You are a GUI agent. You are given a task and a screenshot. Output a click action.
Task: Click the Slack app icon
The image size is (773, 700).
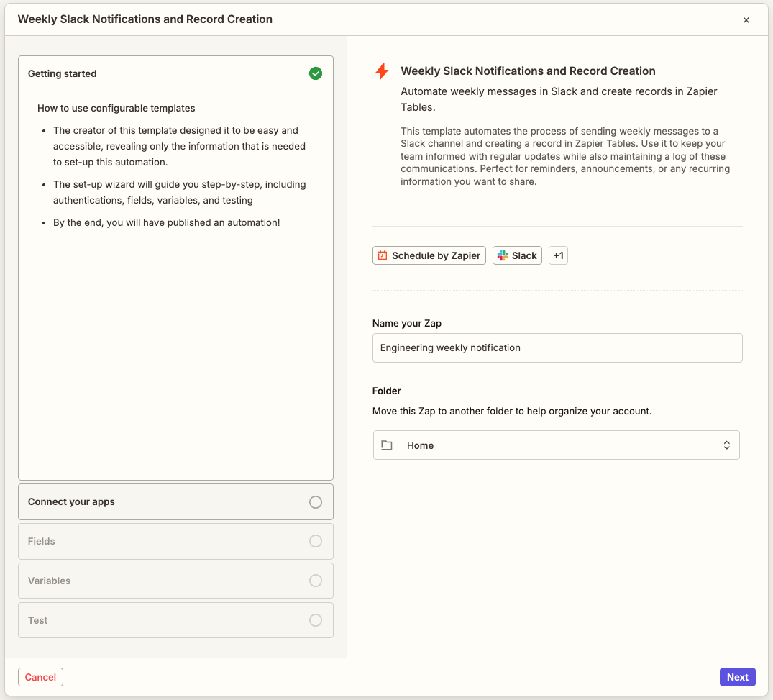(501, 255)
